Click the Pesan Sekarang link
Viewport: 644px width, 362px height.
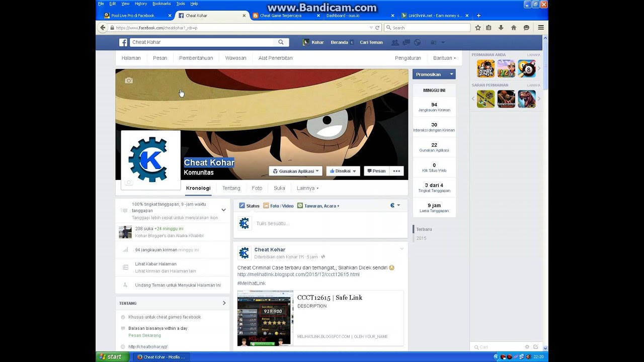tap(145, 335)
